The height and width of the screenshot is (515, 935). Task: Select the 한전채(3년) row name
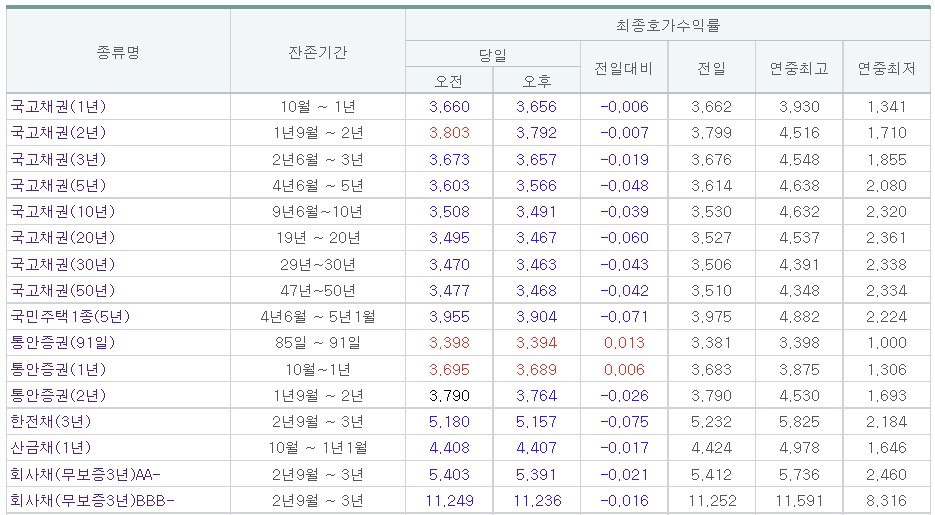click(51, 421)
